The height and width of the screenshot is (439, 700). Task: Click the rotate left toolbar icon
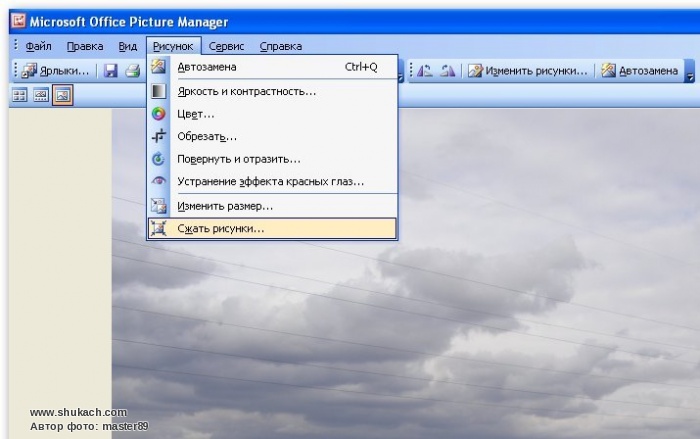tap(425, 71)
